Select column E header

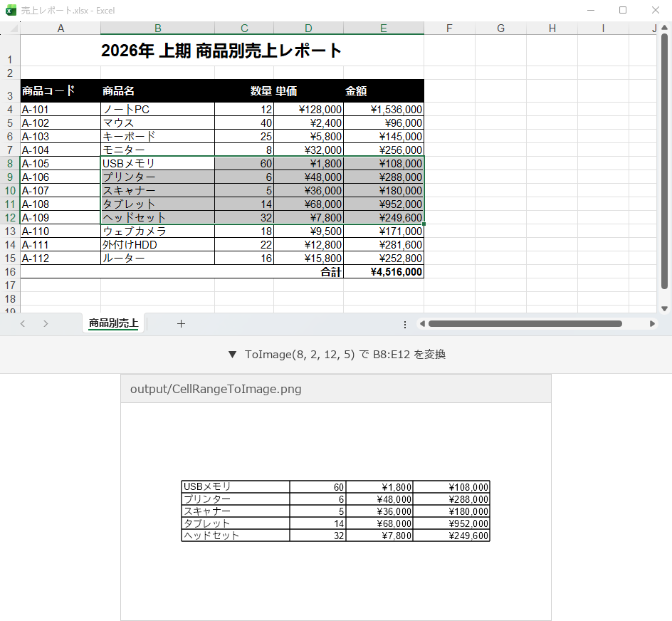pos(384,28)
